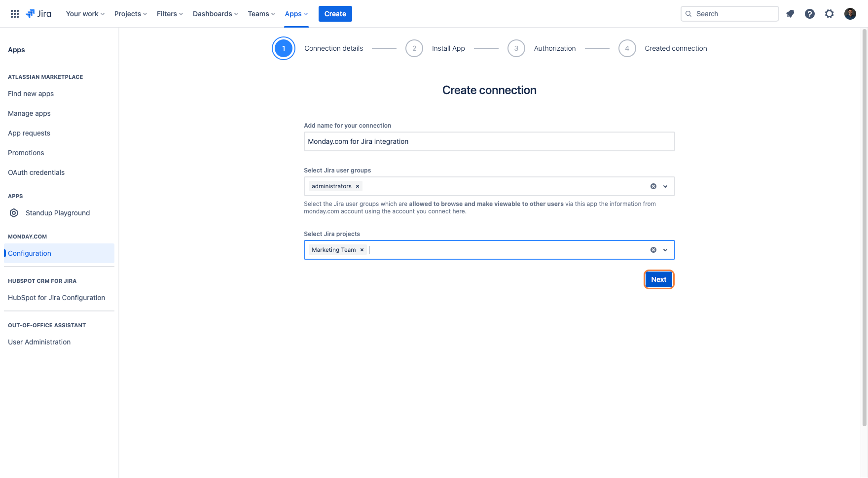Image resolution: width=868 pixels, height=478 pixels.
Task: Click the Select Jira projects label
Action: [x=332, y=234]
